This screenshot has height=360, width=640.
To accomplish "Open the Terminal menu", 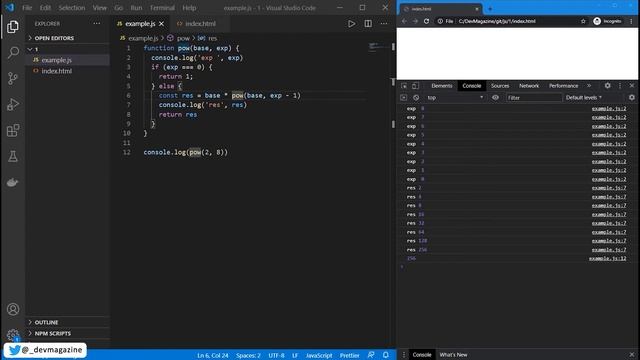I will tap(162, 8).
